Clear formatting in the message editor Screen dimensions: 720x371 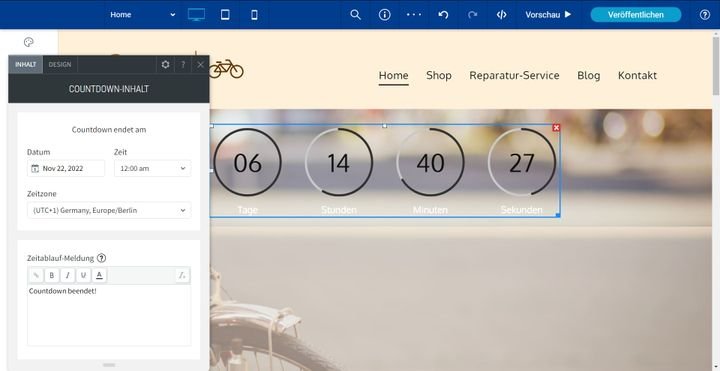click(182, 275)
